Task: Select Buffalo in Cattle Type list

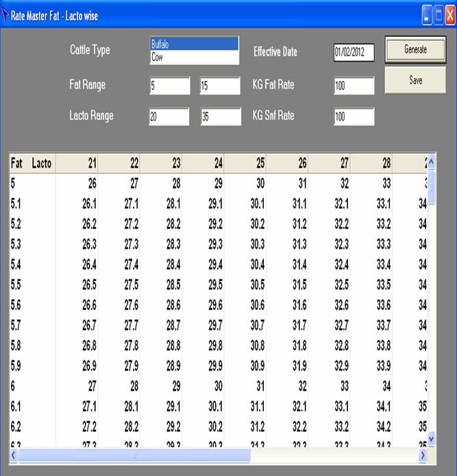Action: click(x=194, y=44)
